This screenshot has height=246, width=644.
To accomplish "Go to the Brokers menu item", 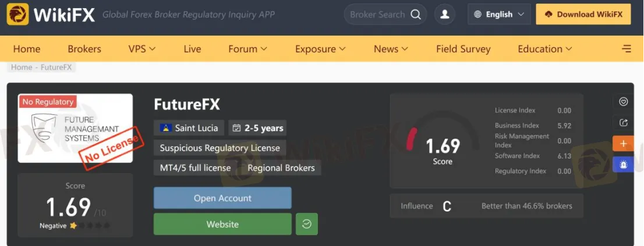I will click(84, 49).
